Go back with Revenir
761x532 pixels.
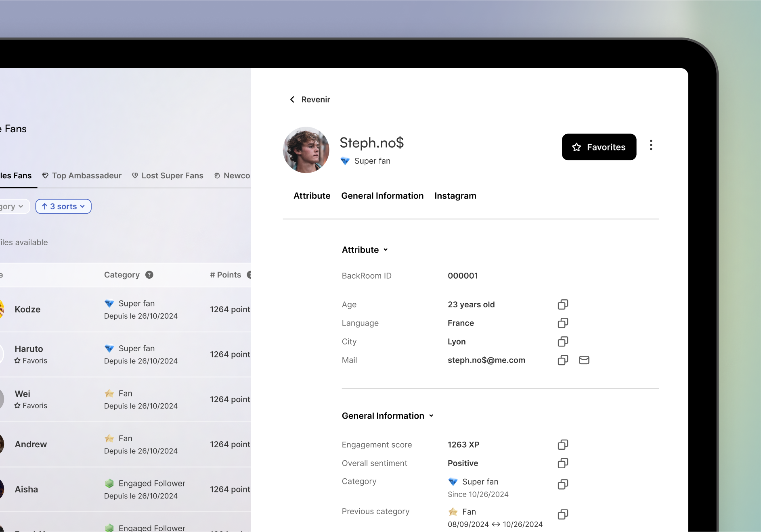point(310,100)
